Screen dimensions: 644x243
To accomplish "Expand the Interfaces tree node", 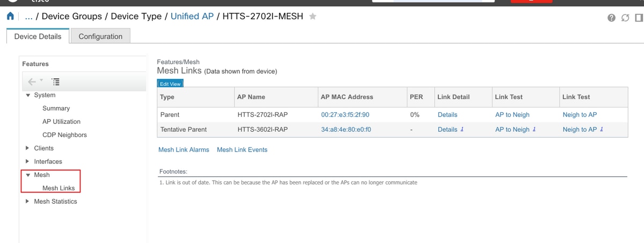I will (28, 162).
